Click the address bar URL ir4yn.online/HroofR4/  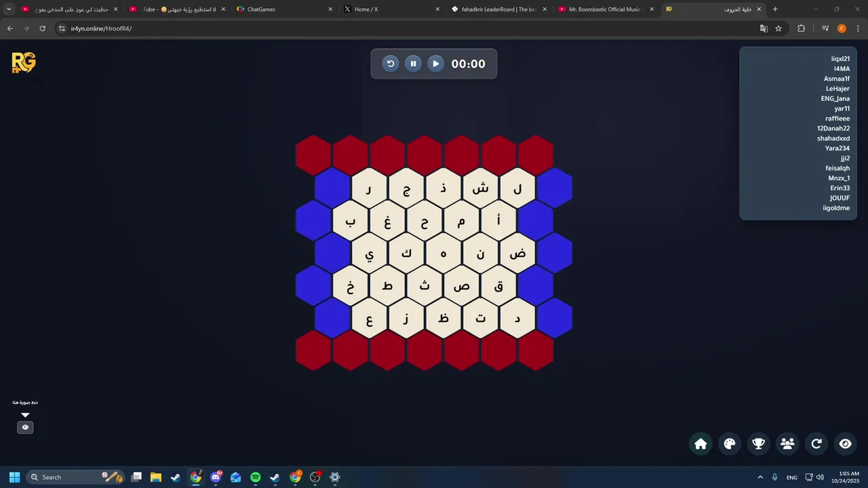101,28
